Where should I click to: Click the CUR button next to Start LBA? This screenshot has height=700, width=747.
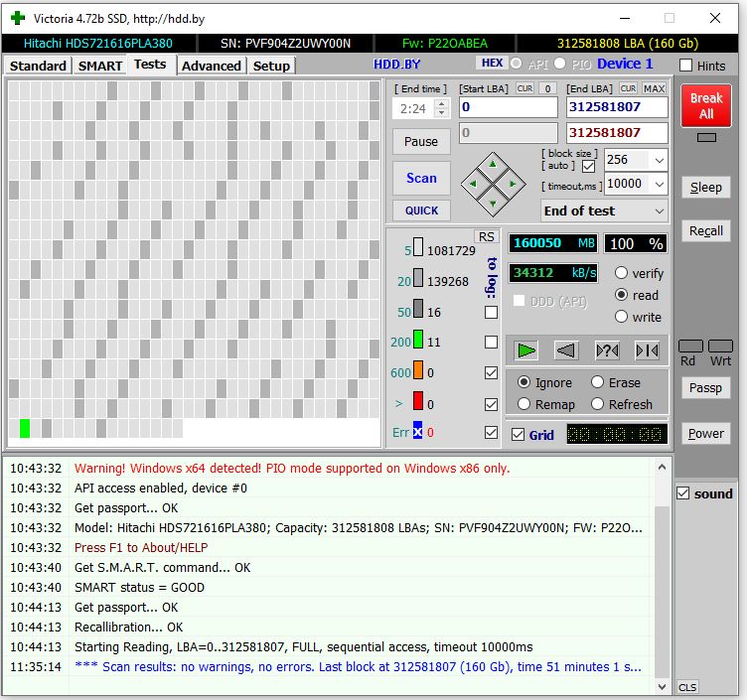coord(524,88)
